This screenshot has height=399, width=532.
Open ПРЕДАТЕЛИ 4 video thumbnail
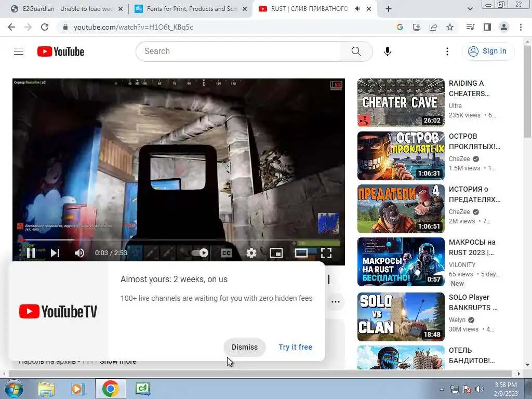(x=401, y=209)
